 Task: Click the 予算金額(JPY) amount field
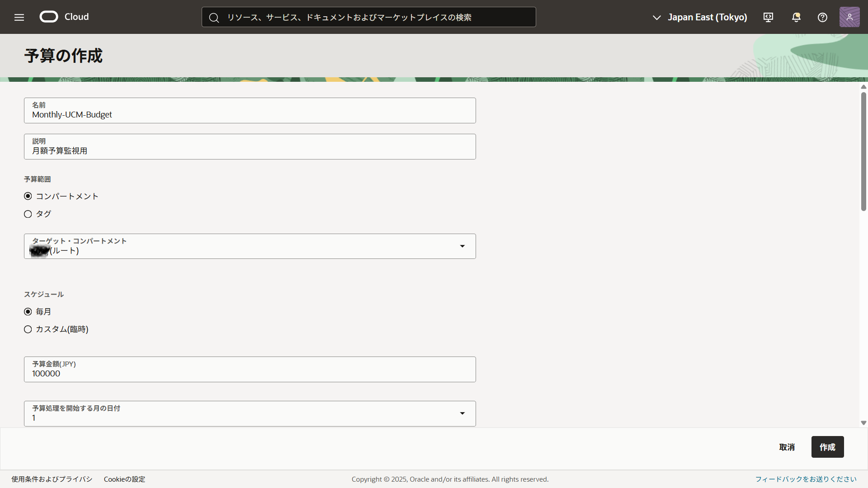(x=250, y=373)
